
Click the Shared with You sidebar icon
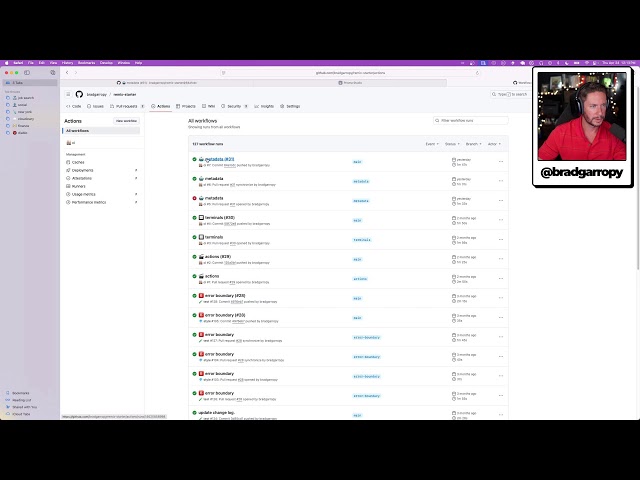(x=8, y=407)
